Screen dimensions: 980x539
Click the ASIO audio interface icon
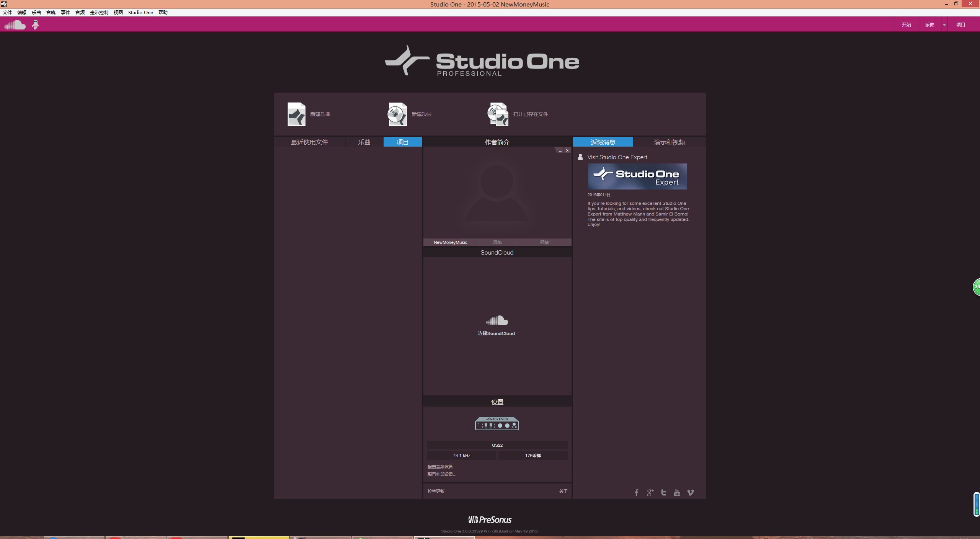[497, 423]
